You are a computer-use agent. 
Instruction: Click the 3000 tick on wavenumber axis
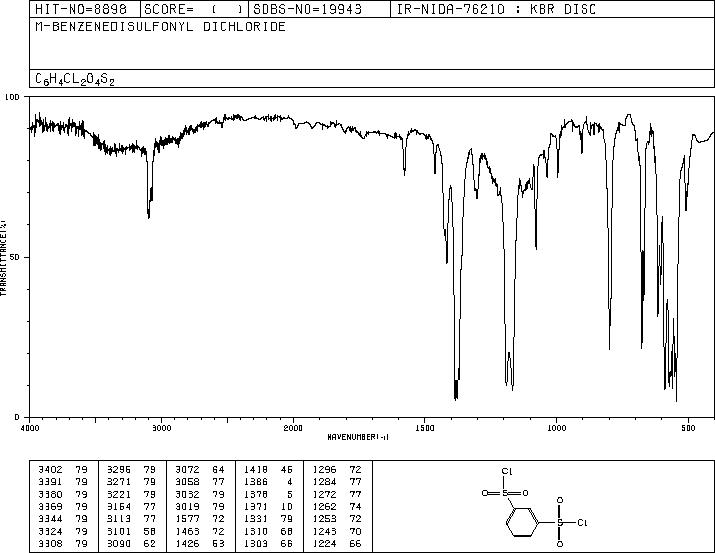(x=161, y=428)
